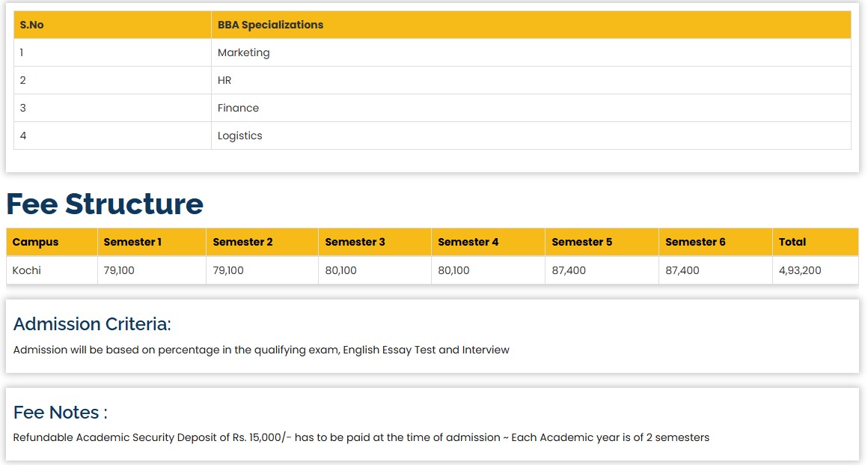Select the Logistics specialization cell
The width and height of the screenshot is (868, 465).
point(239,136)
